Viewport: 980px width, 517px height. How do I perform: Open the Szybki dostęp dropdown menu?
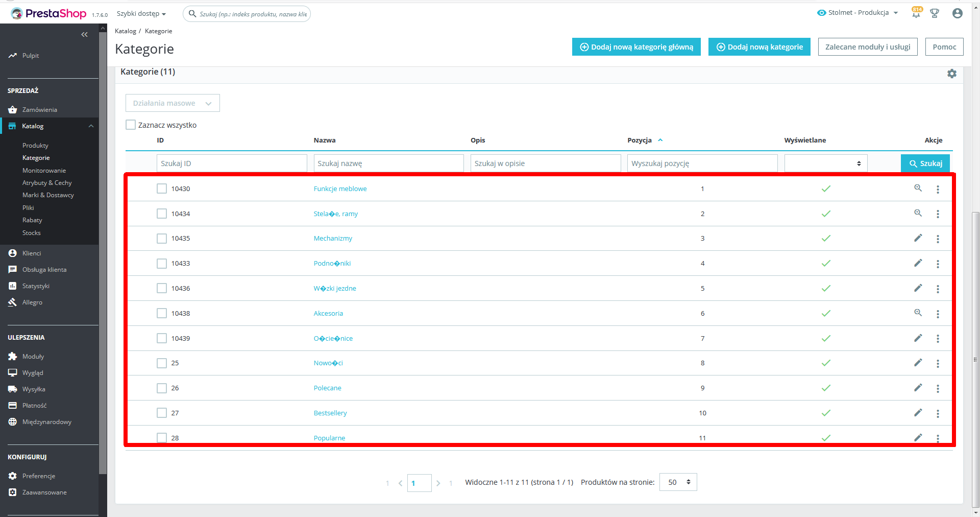[x=141, y=14]
